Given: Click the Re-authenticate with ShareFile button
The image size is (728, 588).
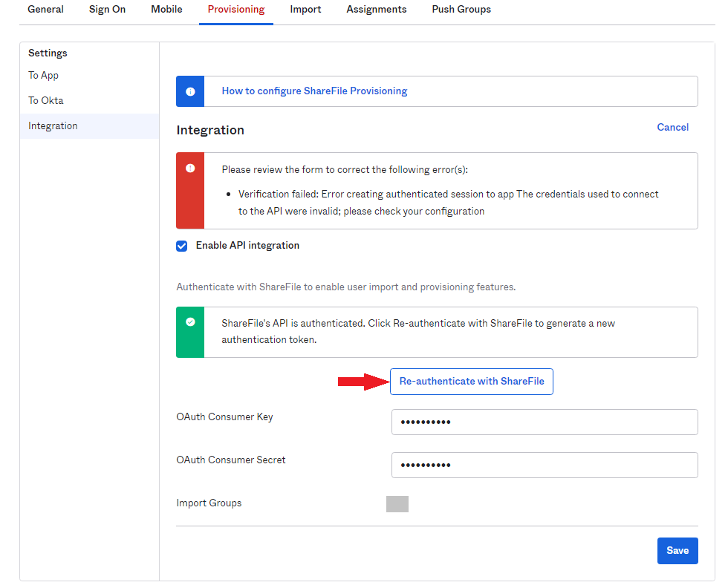Looking at the screenshot, I should [471, 381].
